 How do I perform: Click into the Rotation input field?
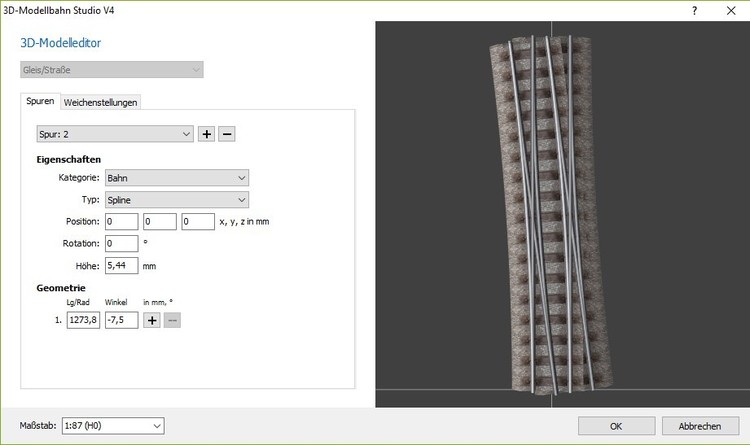click(x=121, y=244)
